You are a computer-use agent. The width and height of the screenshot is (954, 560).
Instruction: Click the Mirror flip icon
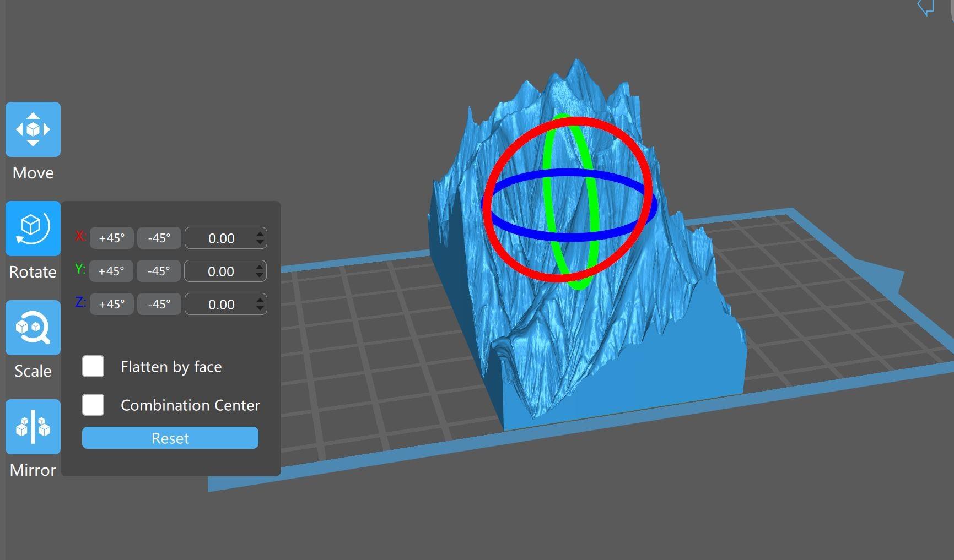coord(33,426)
